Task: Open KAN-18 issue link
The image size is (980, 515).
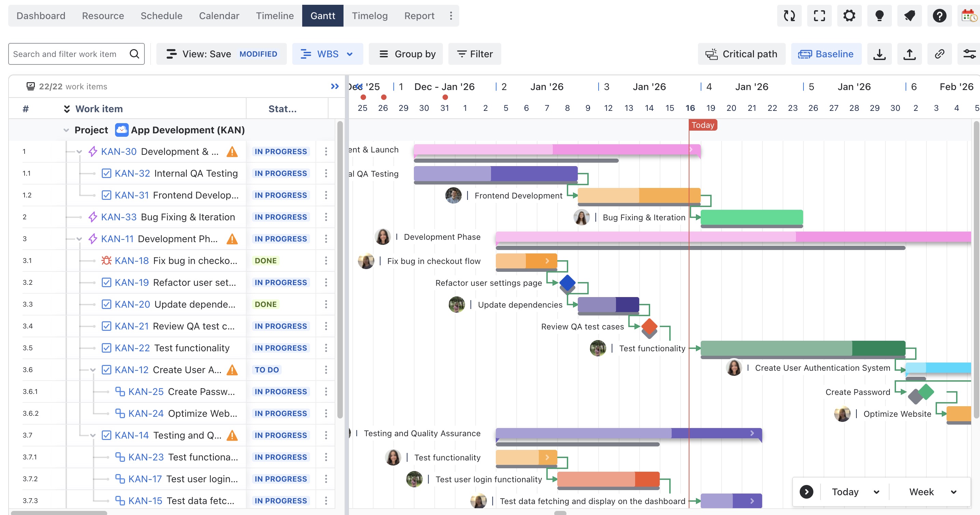Action: (x=131, y=261)
